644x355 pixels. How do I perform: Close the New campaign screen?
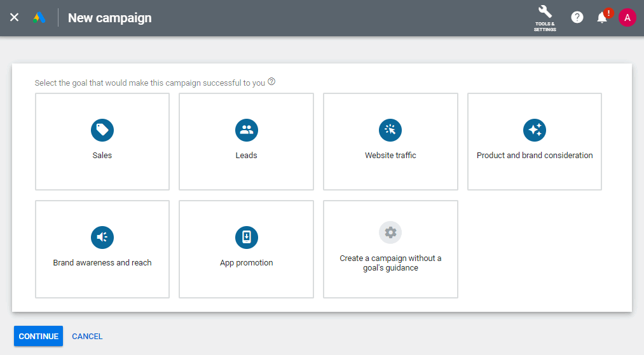pos(14,18)
